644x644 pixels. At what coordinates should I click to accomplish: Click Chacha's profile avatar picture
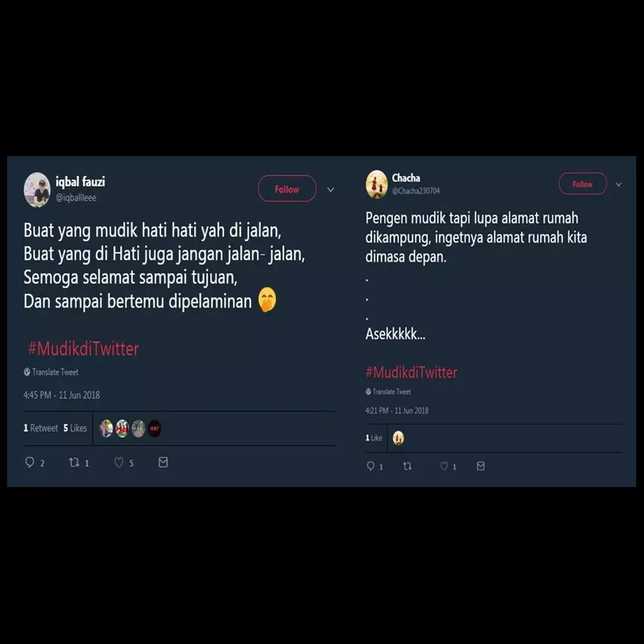[375, 183]
